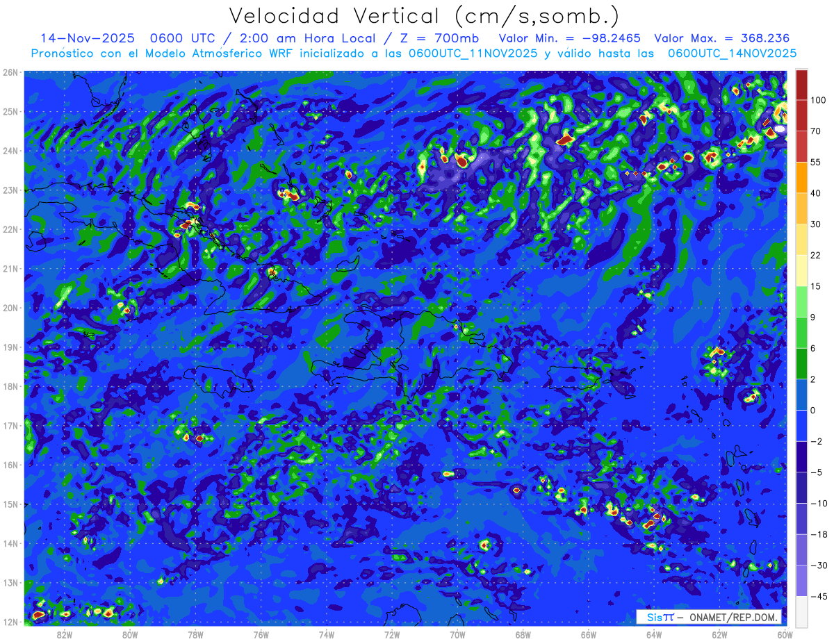Pick the white swatch below -45
The width and height of the screenshot is (834, 644).
pyautogui.click(x=801, y=611)
